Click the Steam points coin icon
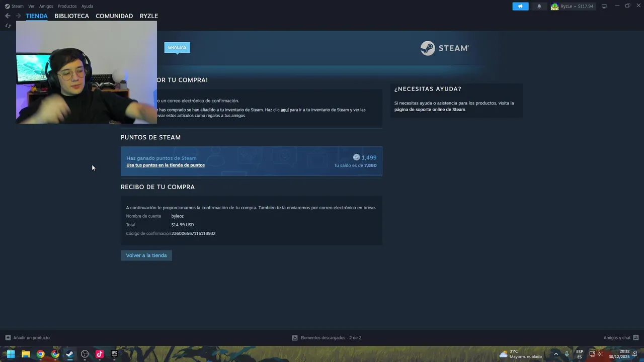Screen dimensions: 644x362 click(356, 157)
